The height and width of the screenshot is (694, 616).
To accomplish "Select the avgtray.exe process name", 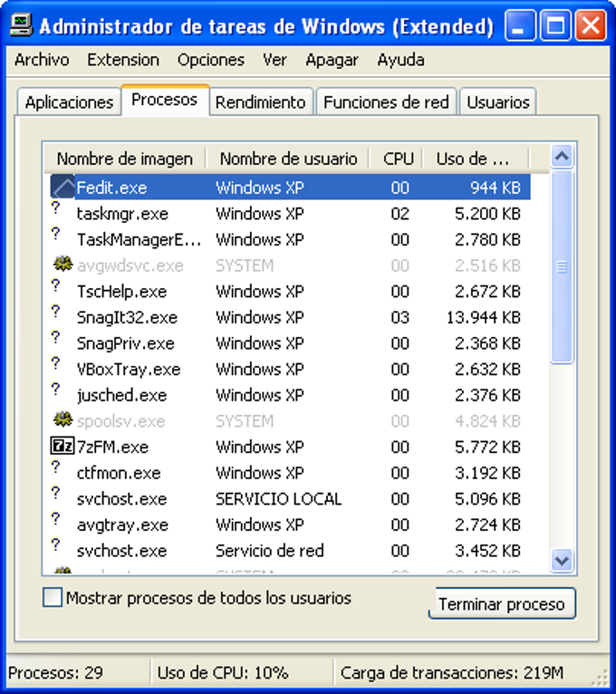I will coord(122,525).
